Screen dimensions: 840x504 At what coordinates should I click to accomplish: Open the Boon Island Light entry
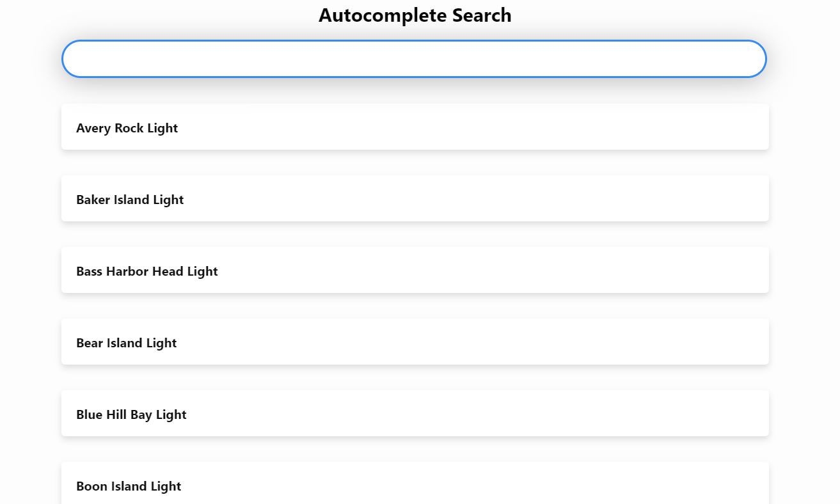415,485
